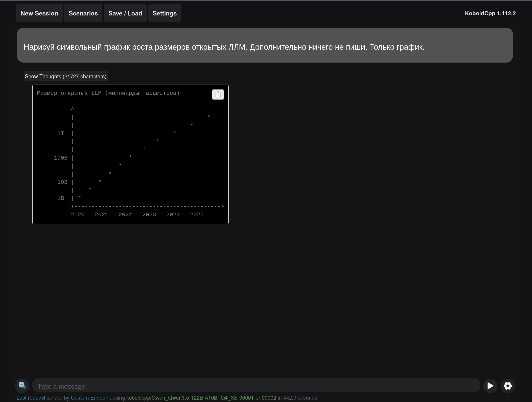Click the 2023 year label
Image resolution: width=532 pixels, height=402 pixels.
(149, 215)
